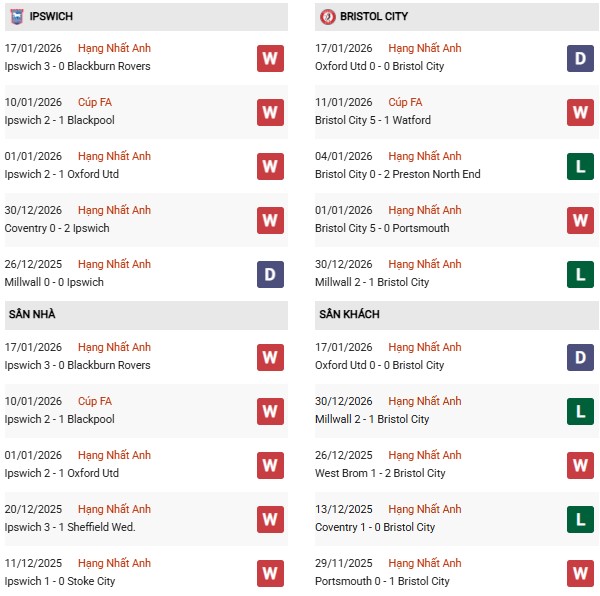Click the Bristol City club crest icon
This screenshot has height=596, width=600.
327,17
